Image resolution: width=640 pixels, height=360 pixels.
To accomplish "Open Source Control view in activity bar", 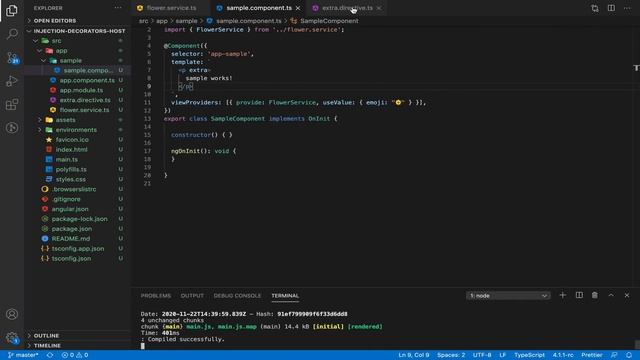I will 12,58.
